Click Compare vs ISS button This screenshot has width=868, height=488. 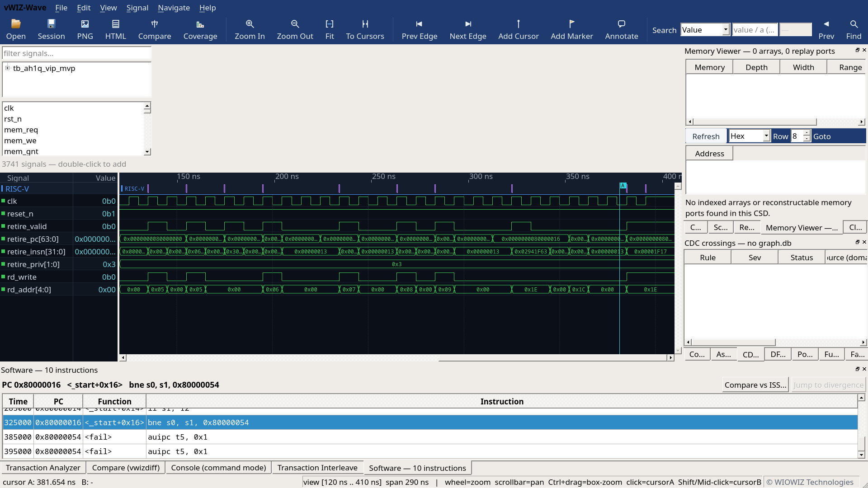tap(755, 385)
